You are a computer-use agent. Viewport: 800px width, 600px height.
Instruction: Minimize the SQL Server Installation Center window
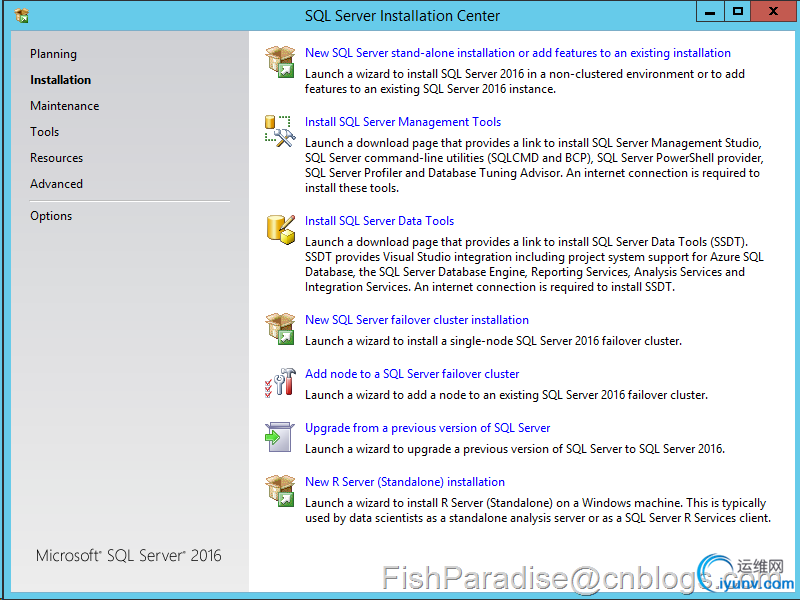[x=710, y=12]
